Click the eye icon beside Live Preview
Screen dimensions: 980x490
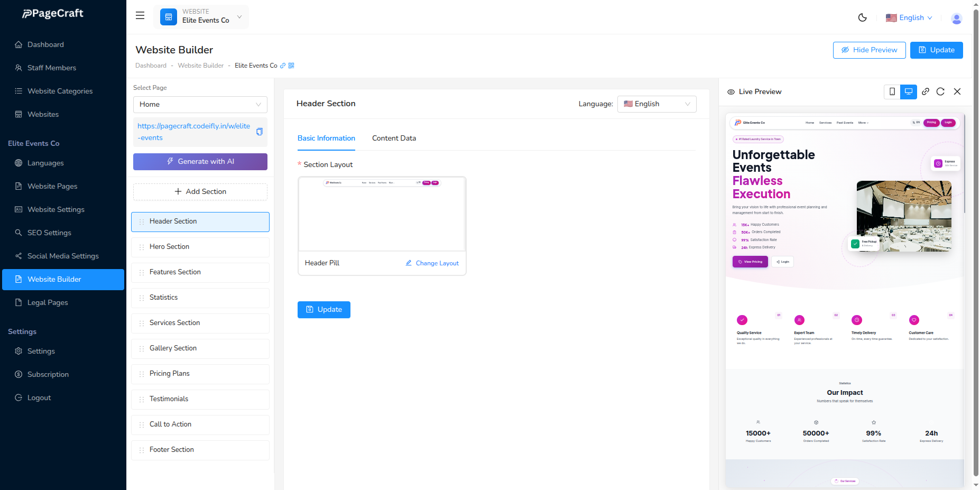(x=731, y=91)
